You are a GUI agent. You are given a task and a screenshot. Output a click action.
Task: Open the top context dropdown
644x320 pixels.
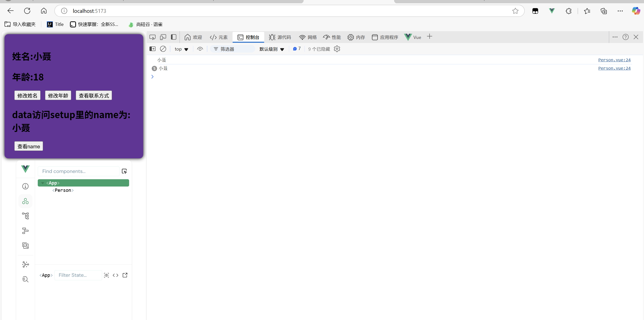pyautogui.click(x=181, y=49)
